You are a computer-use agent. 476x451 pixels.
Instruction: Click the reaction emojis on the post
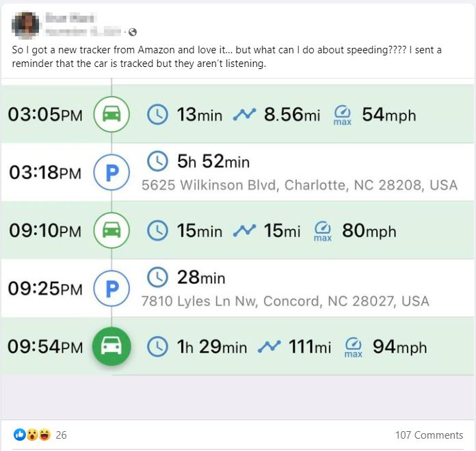[32, 435]
